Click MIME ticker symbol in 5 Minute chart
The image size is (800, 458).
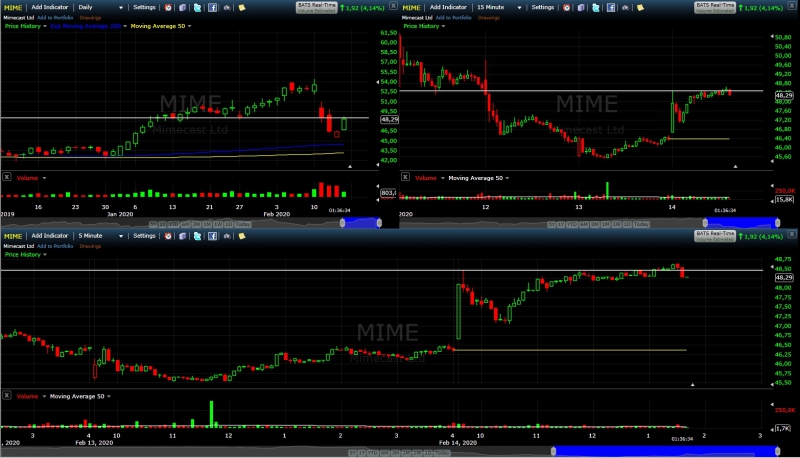click(x=13, y=236)
